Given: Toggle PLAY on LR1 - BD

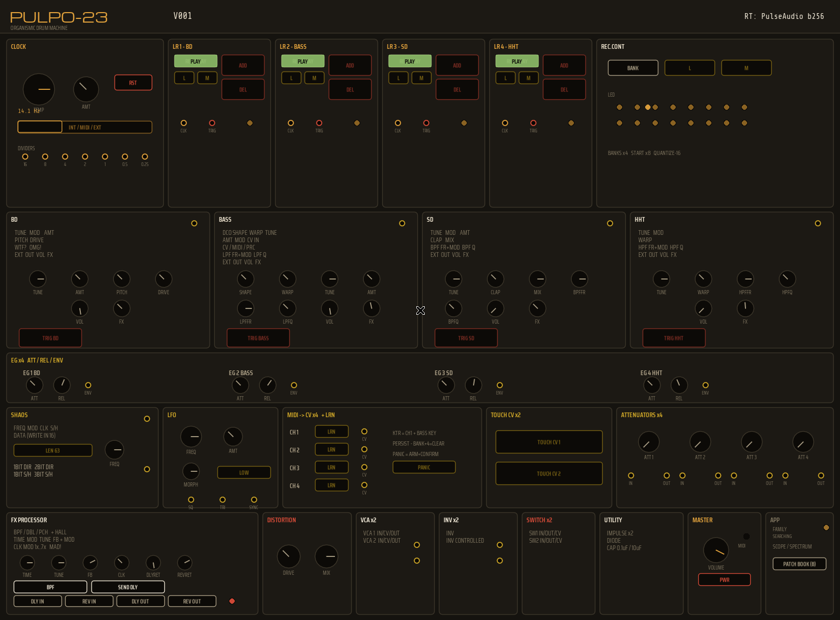Looking at the screenshot, I should [x=196, y=61].
